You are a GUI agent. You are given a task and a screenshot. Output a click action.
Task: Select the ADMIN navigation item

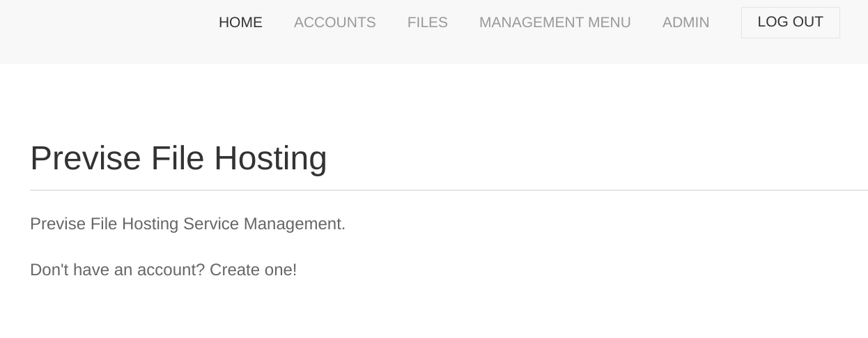click(685, 22)
